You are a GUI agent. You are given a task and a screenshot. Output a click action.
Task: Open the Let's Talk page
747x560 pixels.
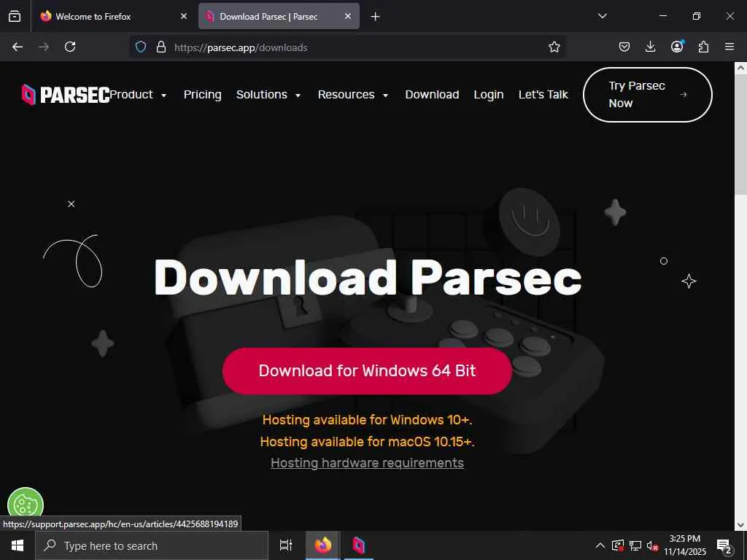point(543,95)
